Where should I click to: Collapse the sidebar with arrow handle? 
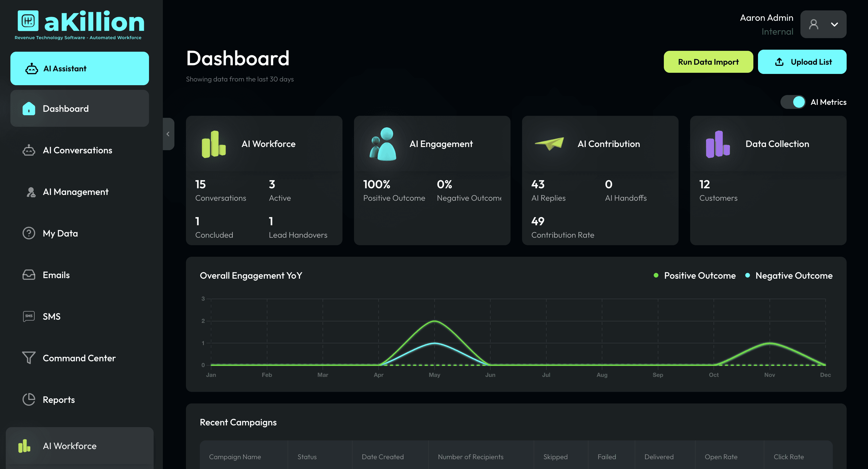tap(168, 134)
